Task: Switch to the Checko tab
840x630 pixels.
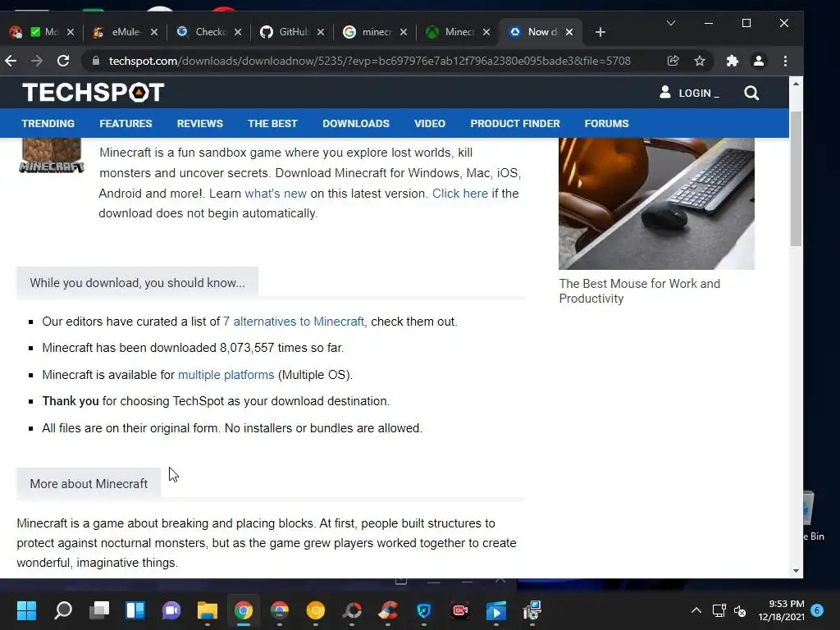Action: coord(211,32)
